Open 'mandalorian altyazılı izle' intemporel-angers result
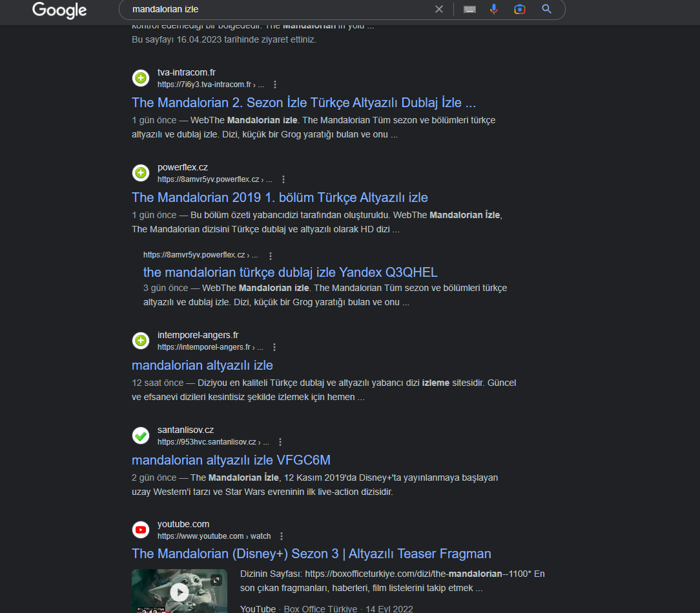This screenshot has height=613, width=700. click(202, 365)
